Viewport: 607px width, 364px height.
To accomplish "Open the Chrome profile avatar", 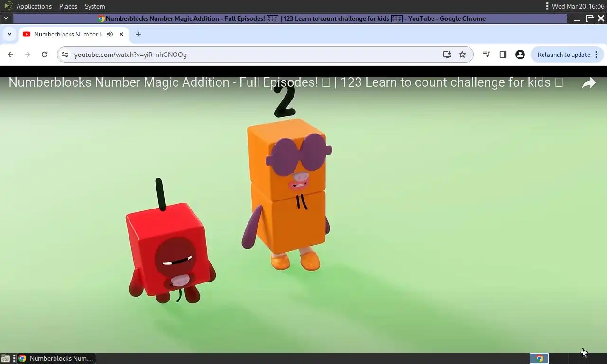I will pos(520,55).
